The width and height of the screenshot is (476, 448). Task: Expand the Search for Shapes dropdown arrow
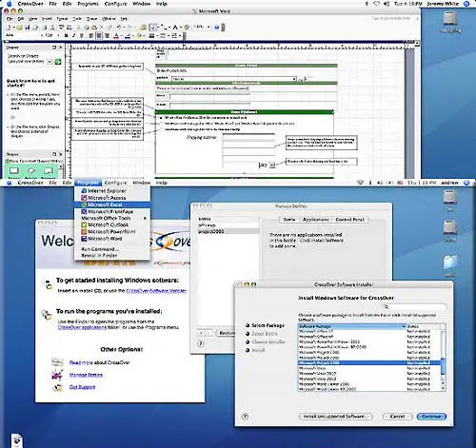[x=50, y=62]
